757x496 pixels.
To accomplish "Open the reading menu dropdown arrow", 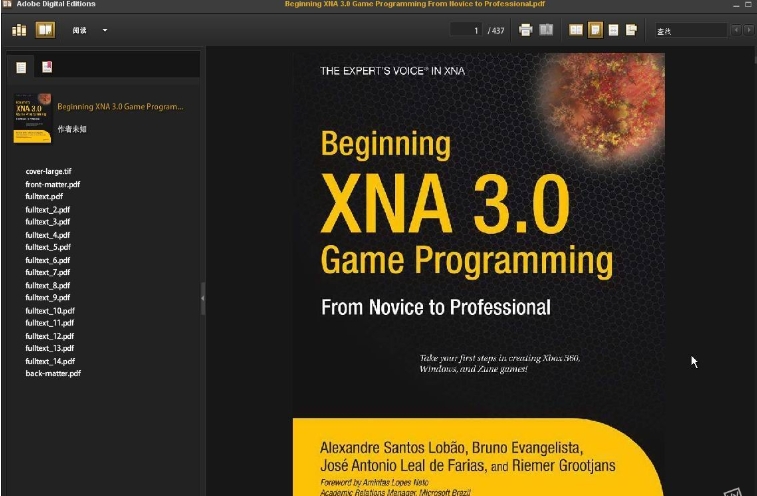I will [x=105, y=30].
